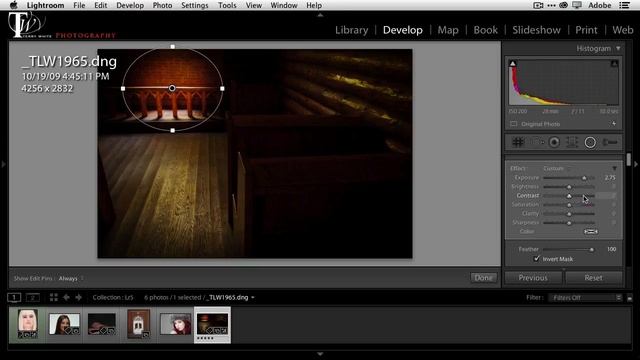Click the top handle of radial ellipse

pyautogui.click(x=173, y=47)
